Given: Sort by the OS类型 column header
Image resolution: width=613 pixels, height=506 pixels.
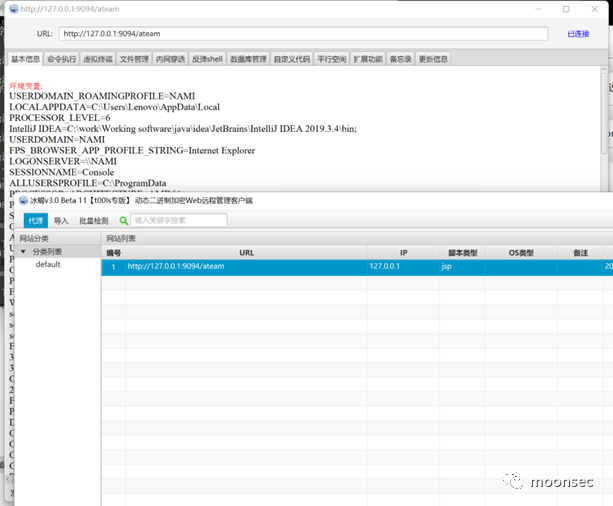Looking at the screenshot, I should click(x=521, y=253).
